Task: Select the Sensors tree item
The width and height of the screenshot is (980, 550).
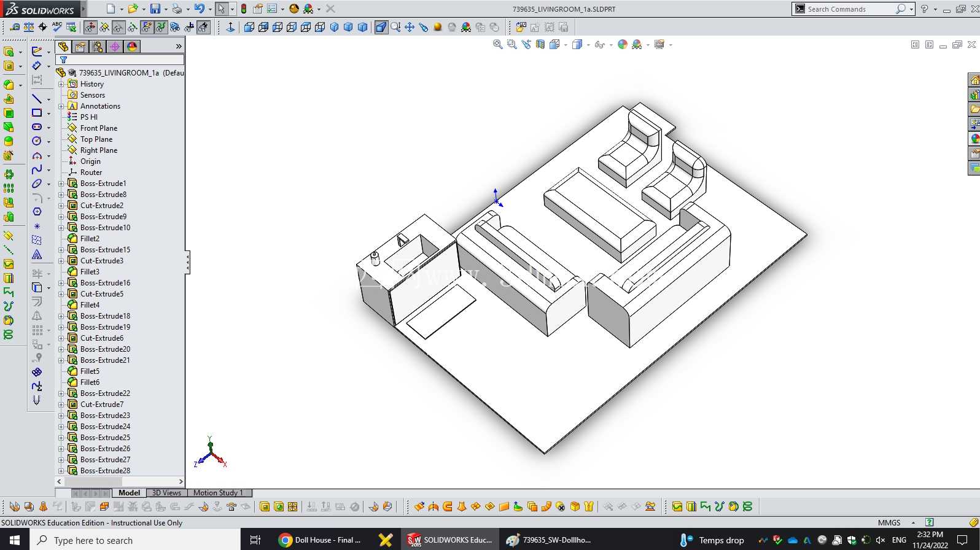Action: coord(92,95)
